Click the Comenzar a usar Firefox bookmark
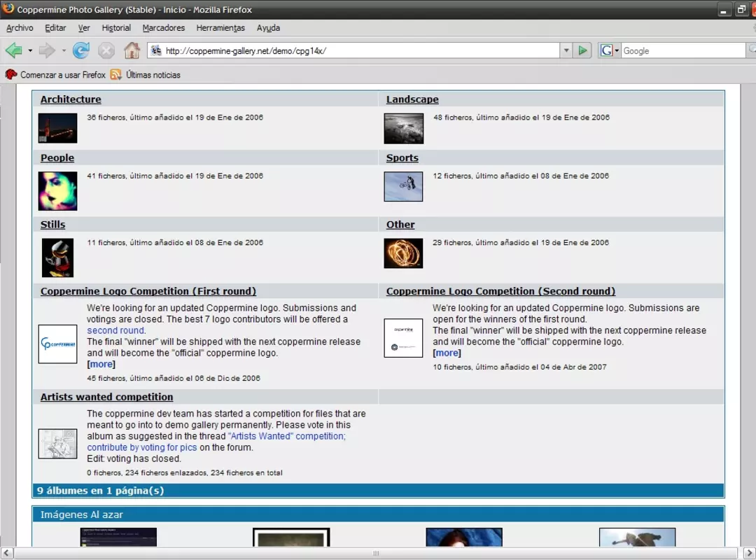 [55, 75]
